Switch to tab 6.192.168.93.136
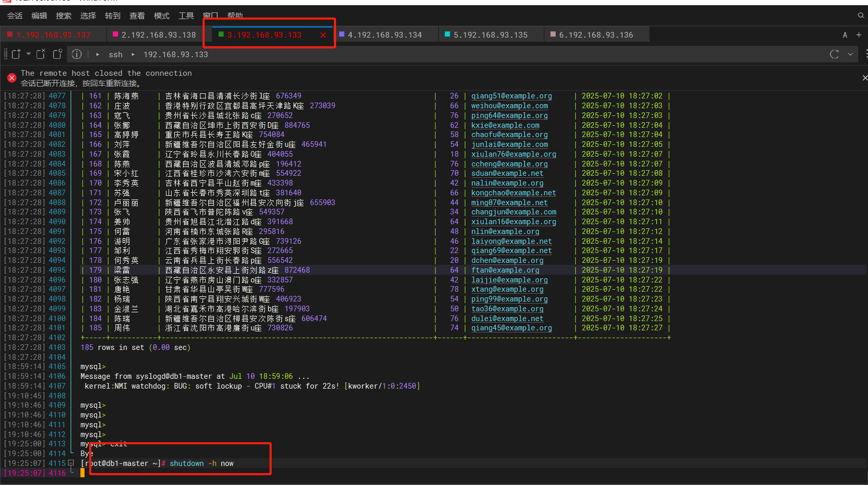The image size is (868, 485). coord(596,35)
